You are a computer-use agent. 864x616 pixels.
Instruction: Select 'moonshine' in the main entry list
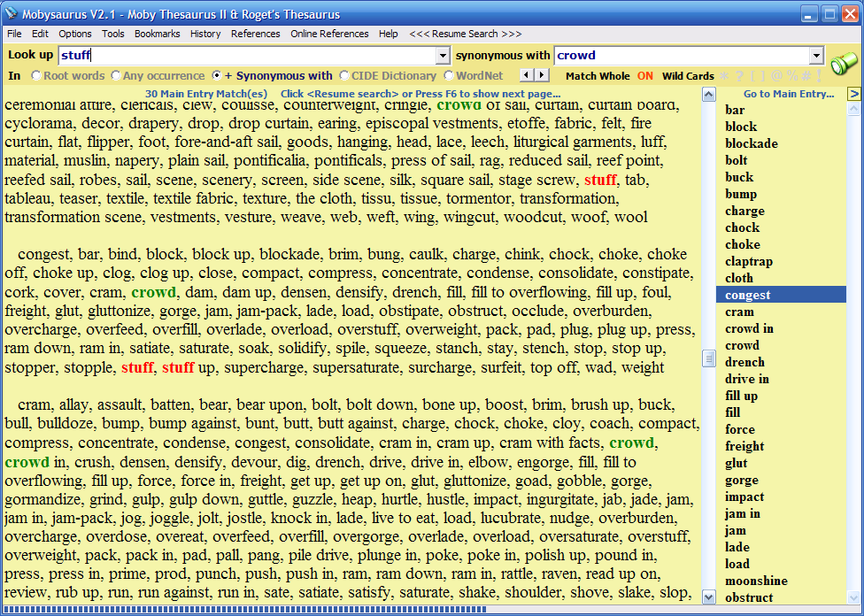coord(756,581)
